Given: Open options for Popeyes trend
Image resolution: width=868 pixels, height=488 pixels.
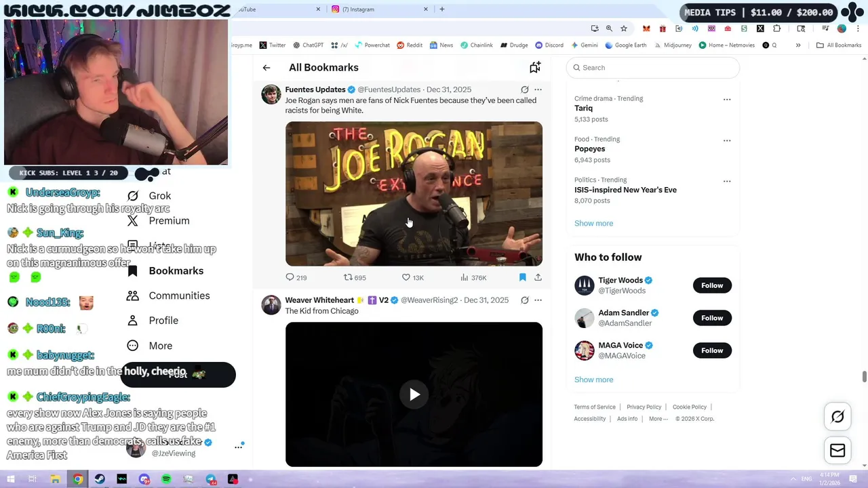Looking at the screenshot, I should [x=727, y=140].
